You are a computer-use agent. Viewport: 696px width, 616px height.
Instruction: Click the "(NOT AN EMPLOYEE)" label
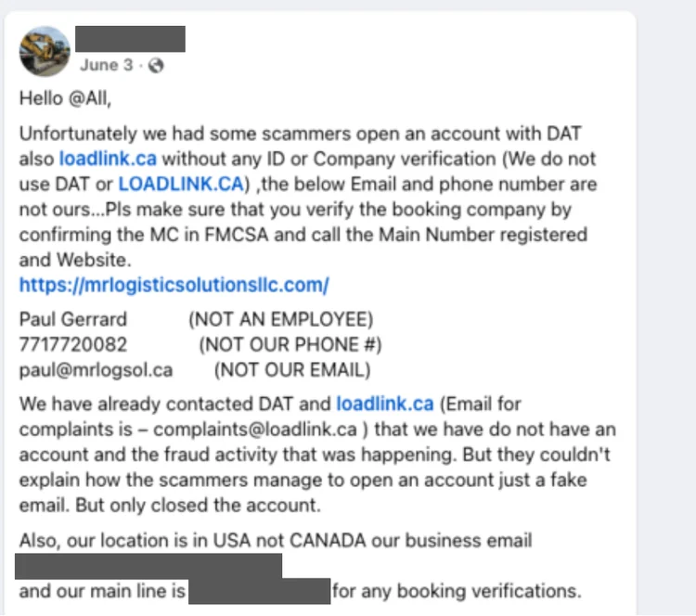click(280, 320)
